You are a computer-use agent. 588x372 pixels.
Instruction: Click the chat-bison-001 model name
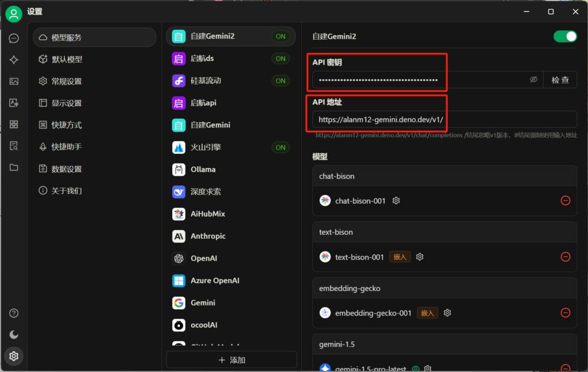point(361,201)
